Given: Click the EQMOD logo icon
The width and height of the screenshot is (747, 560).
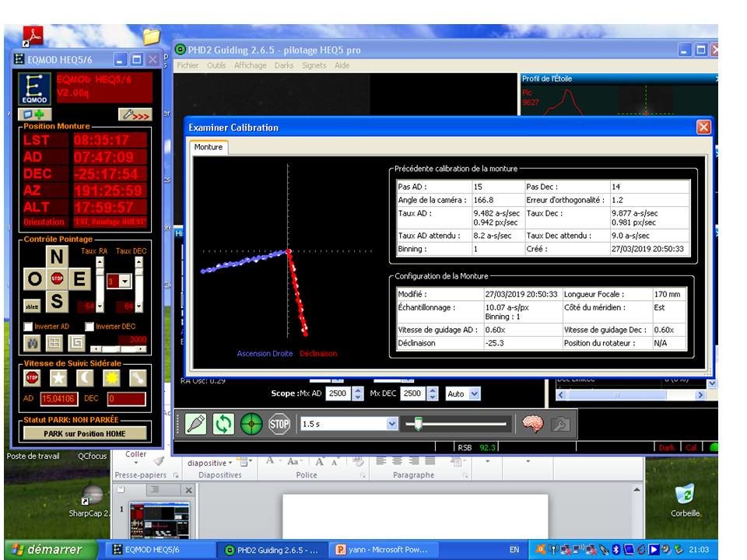Looking at the screenshot, I should click(x=34, y=89).
